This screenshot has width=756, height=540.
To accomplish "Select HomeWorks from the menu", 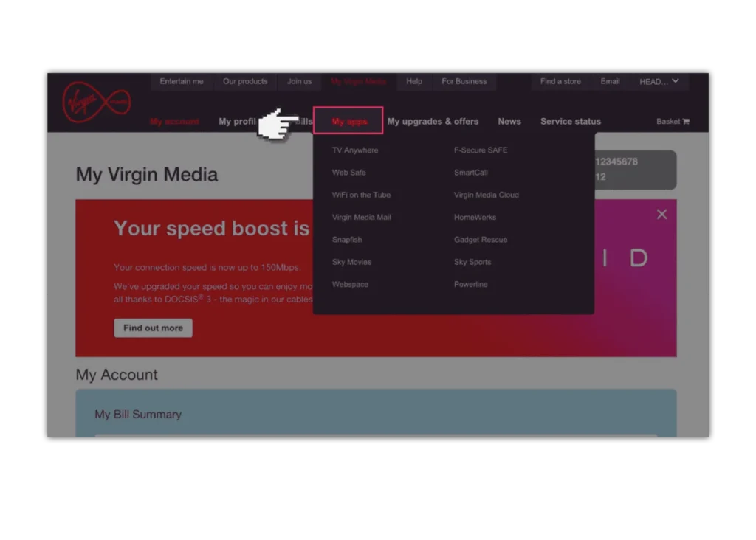I will (475, 217).
